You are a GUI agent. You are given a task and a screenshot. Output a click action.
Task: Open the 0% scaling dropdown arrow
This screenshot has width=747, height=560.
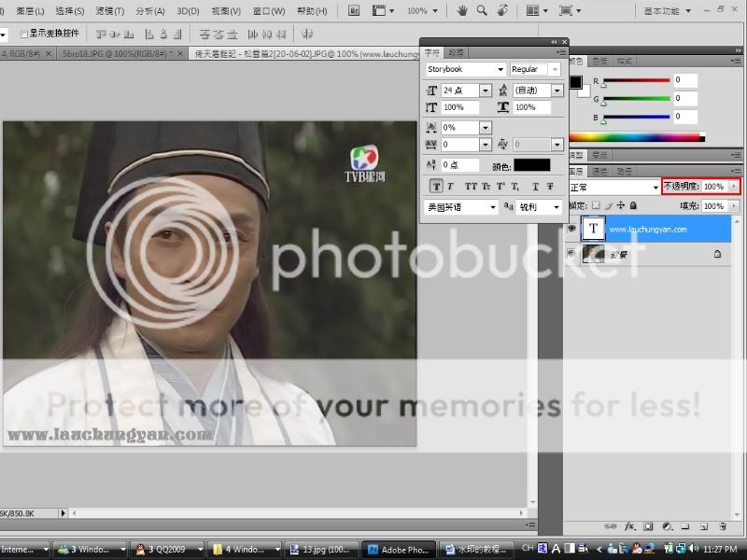pos(486,128)
